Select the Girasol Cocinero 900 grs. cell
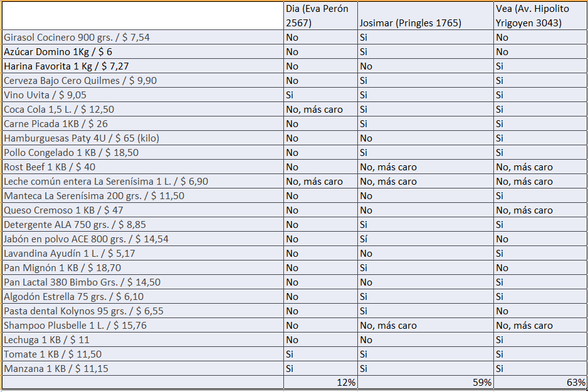The image size is (588, 392). (143, 38)
